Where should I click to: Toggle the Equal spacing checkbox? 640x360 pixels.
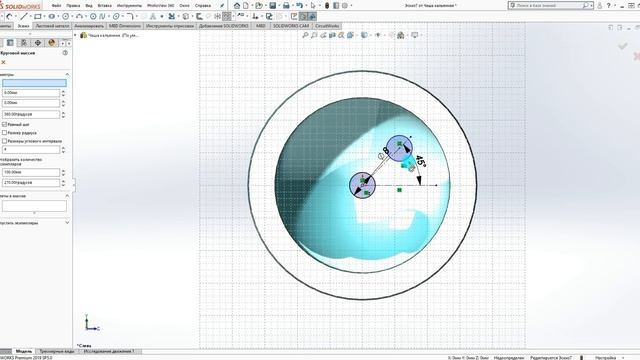click(x=4, y=124)
